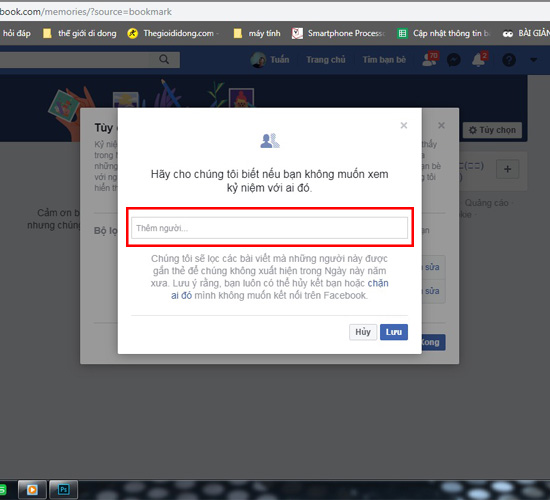Click the Tùy chọn gear button
The height and width of the screenshot is (500, 550).
pyautogui.click(x=492, y=130)
